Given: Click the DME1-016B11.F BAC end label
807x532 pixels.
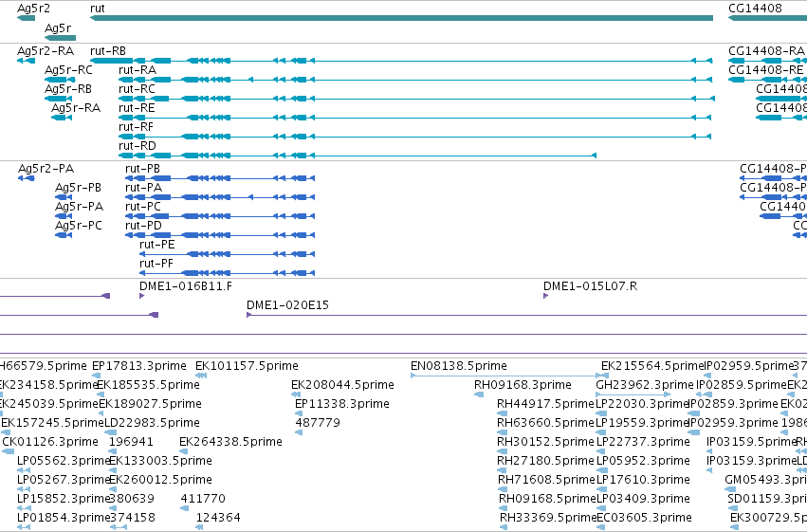Looking at the screenshot, I should coord(186,286).
